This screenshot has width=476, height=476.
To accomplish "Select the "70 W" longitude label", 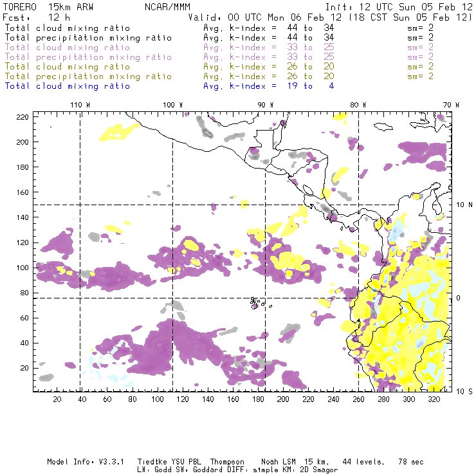I will [x=451, y=105].
